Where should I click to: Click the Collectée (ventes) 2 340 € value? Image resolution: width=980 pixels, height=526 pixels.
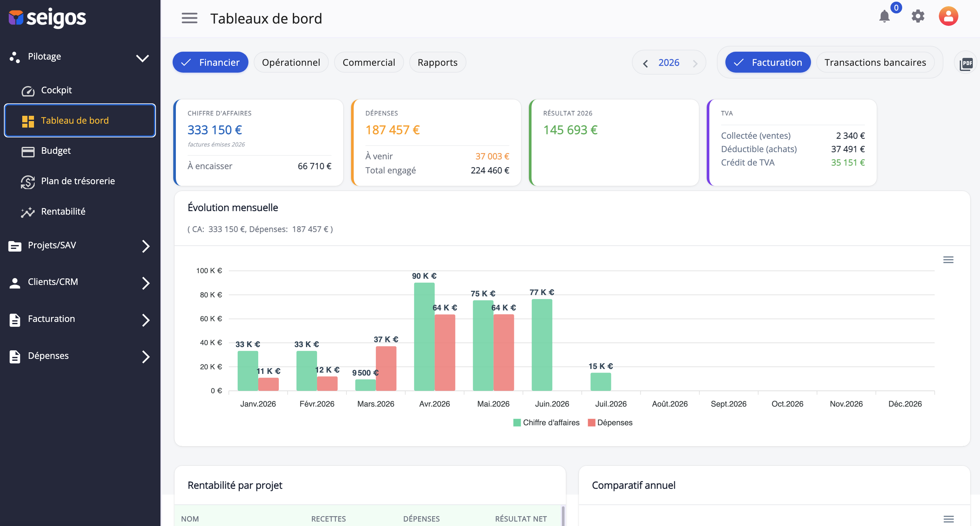(x=850, y=136)
